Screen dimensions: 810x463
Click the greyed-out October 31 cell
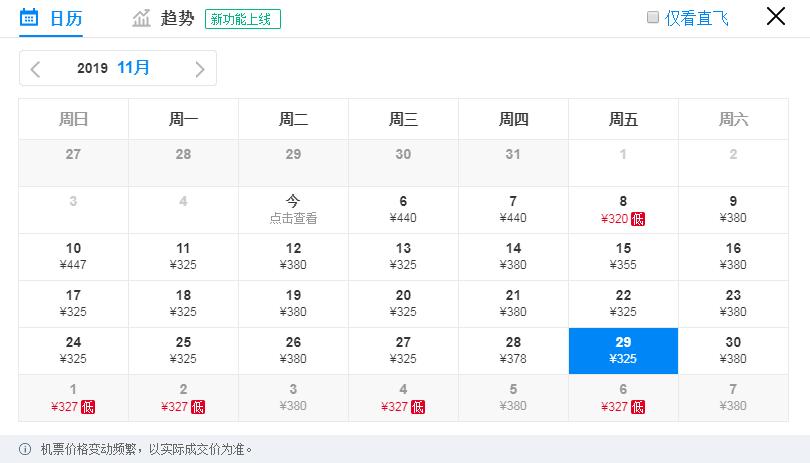coord(513,163)
